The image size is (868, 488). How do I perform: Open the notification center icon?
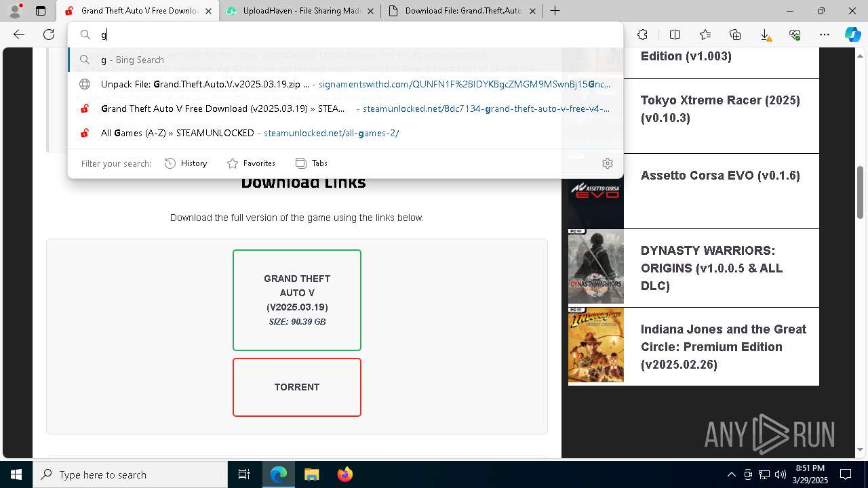[846, 474]
